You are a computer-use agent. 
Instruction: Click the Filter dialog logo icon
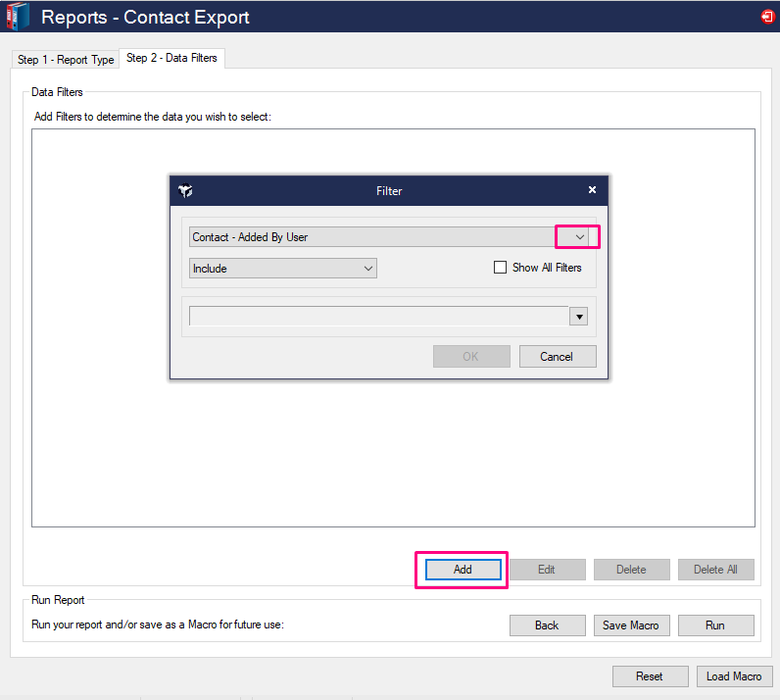click(x=186, y=190)
